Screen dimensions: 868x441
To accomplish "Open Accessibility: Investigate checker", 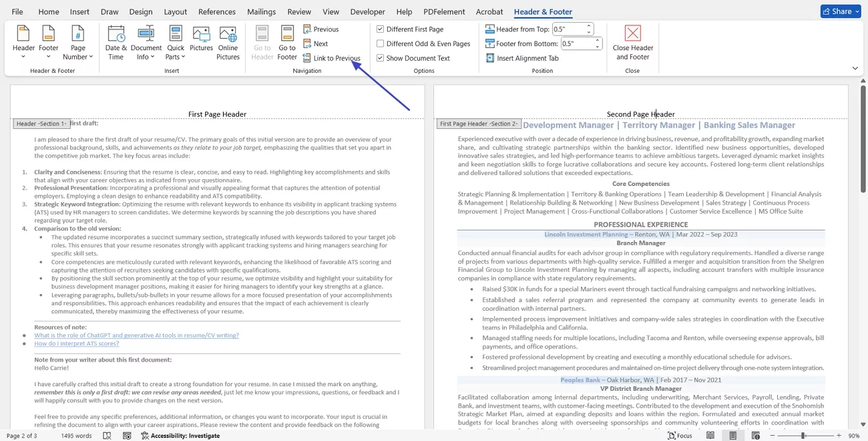I will [180, 436].
